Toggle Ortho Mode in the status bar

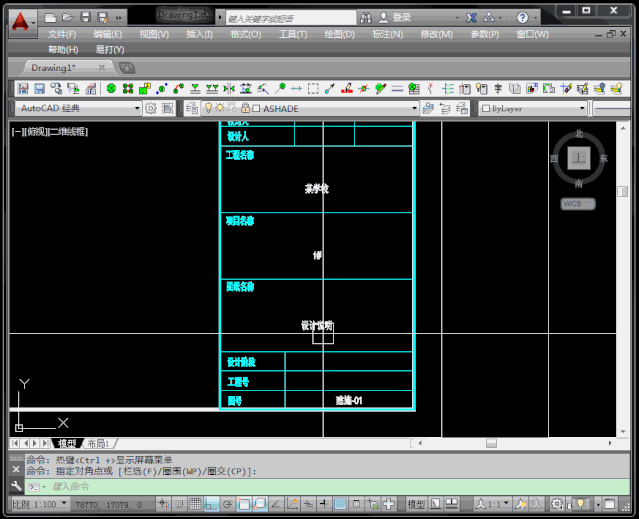pyautogui.click(x=211, y=504)
